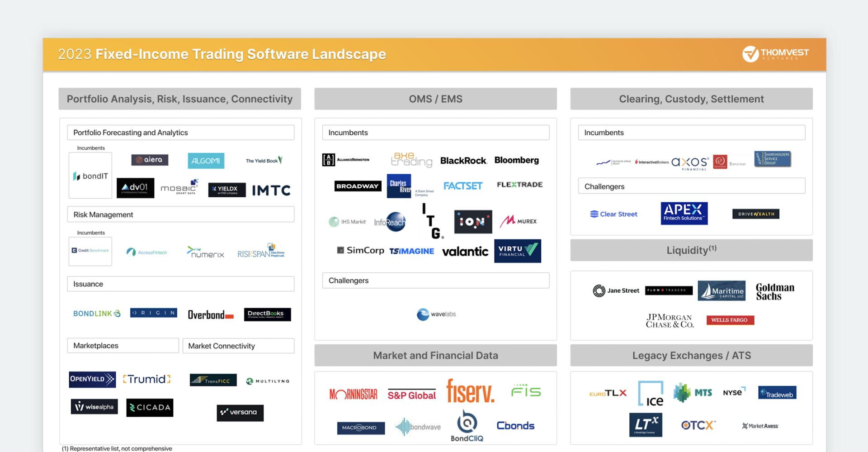Click the DirectBooks logo
The height and width of the screenshot is (452, 868).
267,314
